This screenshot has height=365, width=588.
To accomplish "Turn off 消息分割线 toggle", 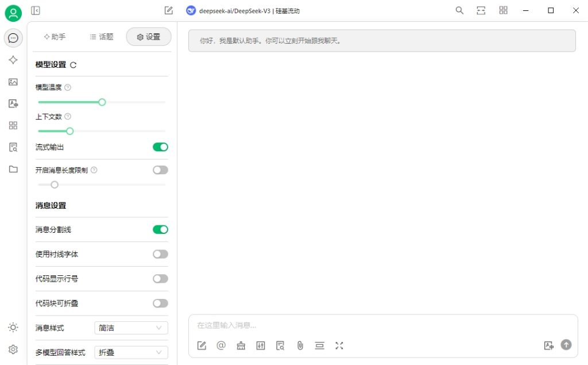I will point(161,229).
